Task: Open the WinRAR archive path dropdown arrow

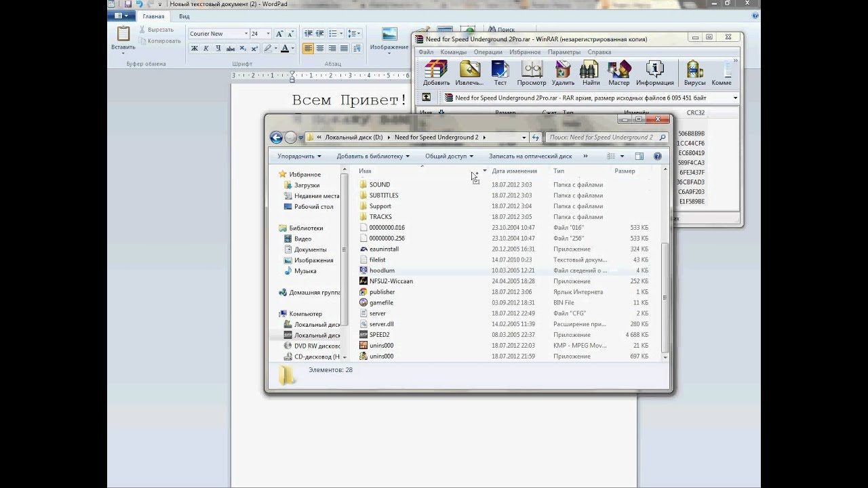Action: (x=735, y=98)
